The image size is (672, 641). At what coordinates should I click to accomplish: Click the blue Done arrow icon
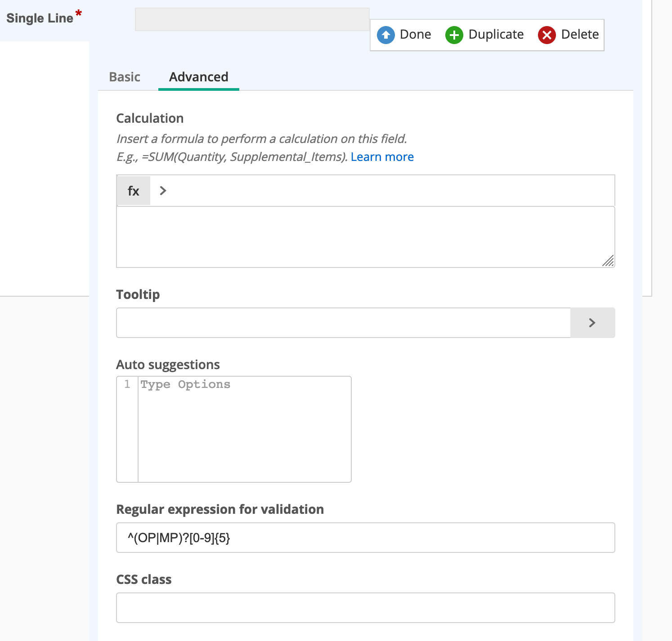click(x=385, y=35)
